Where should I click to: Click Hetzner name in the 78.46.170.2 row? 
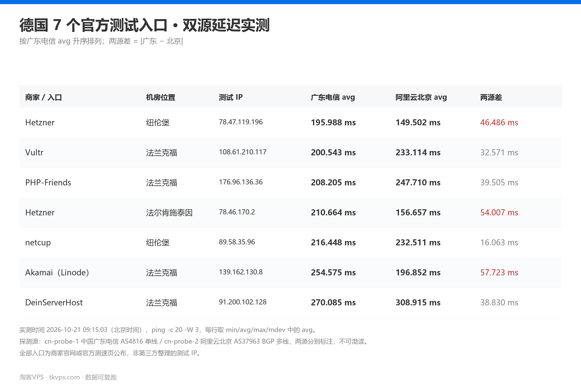pyautogui.click(x=40, y=213)
